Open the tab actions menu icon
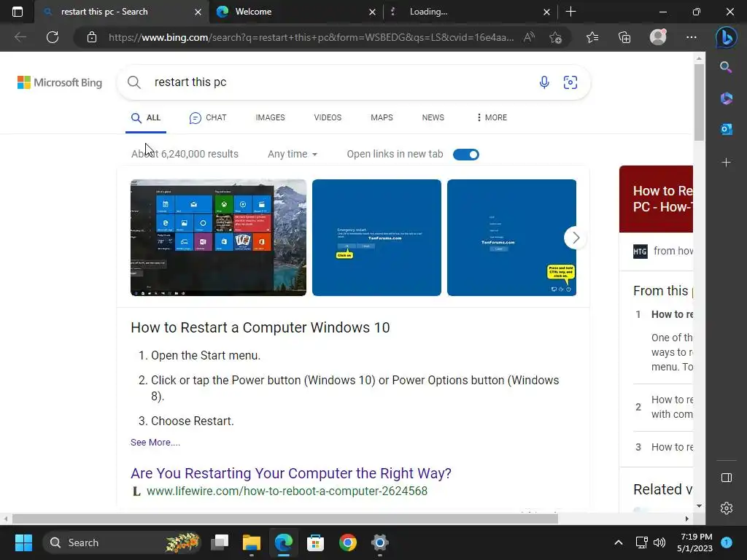 18,12
